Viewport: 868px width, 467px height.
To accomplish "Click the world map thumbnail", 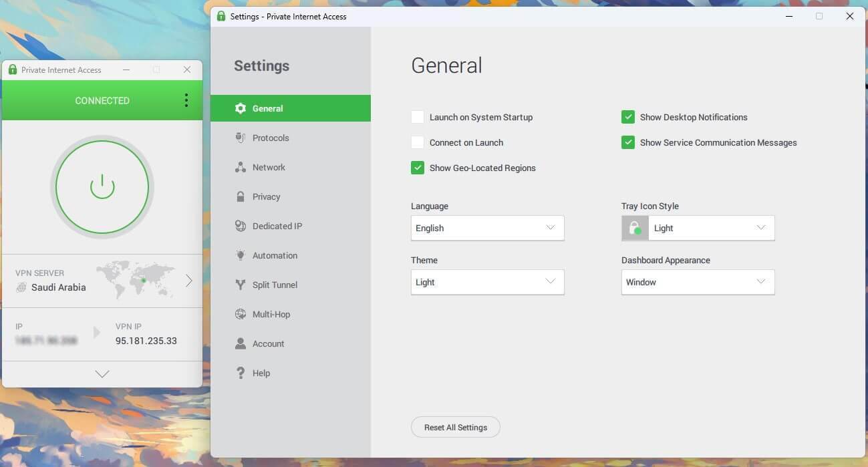I will click(136, 280).
